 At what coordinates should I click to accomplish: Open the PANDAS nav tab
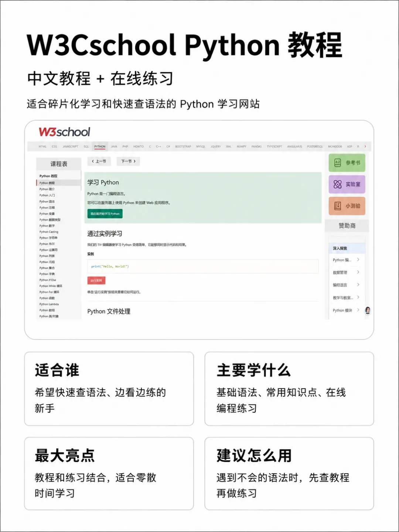tap(256, 147)
